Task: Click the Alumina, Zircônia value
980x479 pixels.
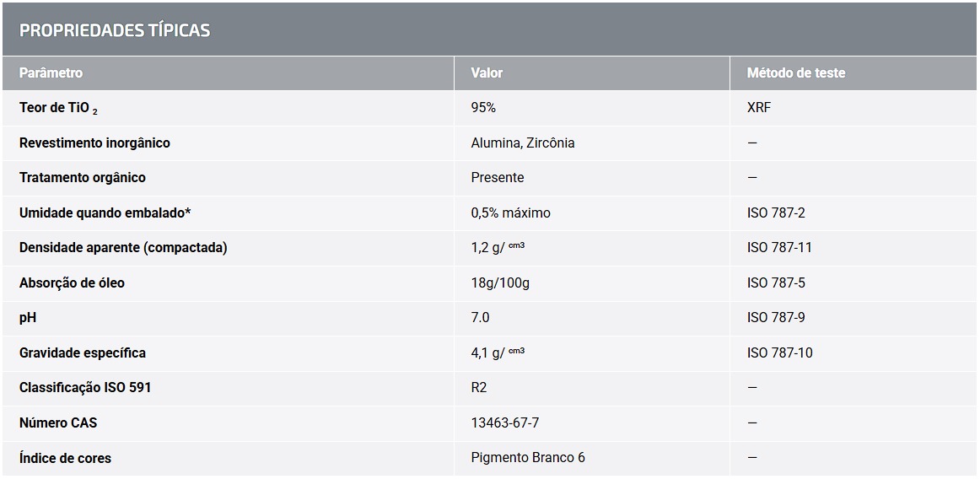Action: (523, 143)
